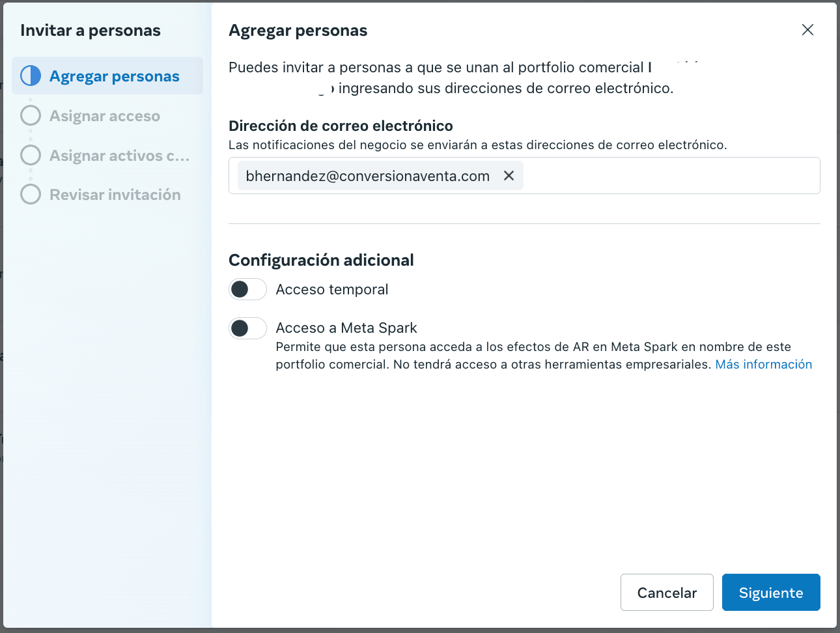Screen dimensions: 840x633
Task: Jump to Revisar invitación step label
Action: pos(115,195)
